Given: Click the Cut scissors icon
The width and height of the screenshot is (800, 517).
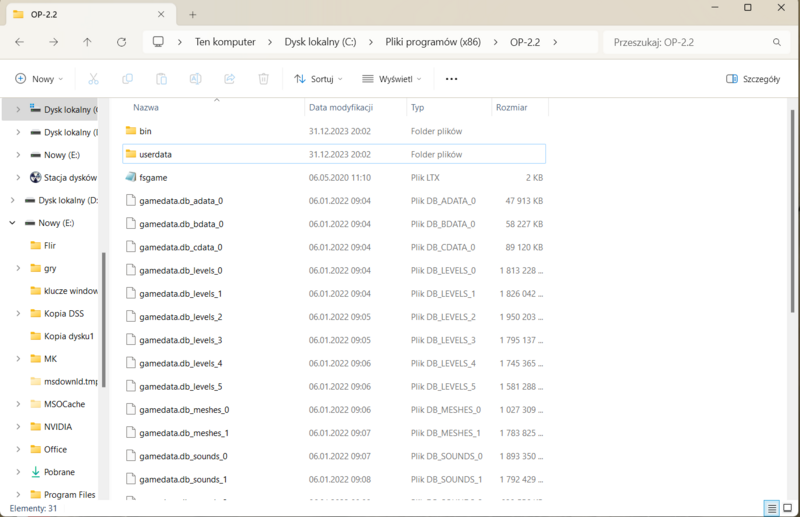Looking at the screenshot, I should pos(93,79).
